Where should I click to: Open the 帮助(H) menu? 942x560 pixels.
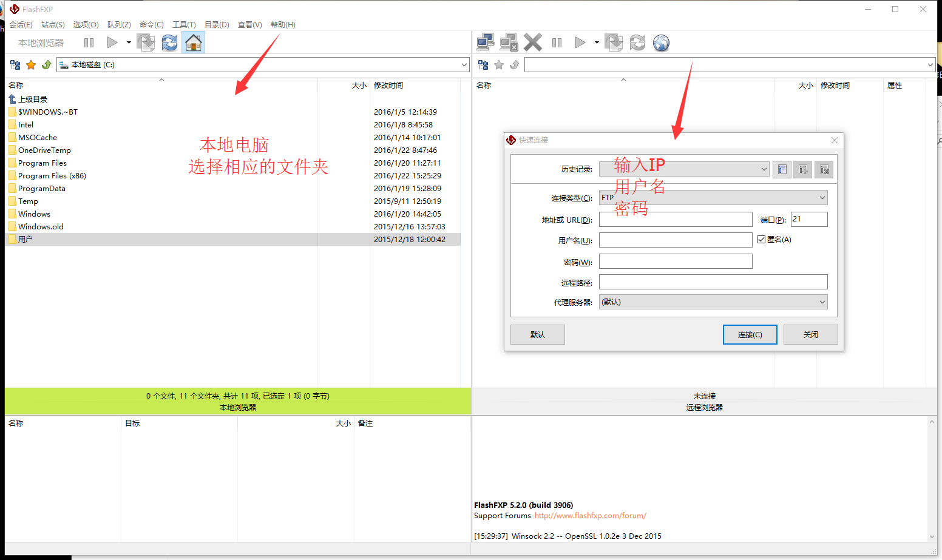(283, 25)
